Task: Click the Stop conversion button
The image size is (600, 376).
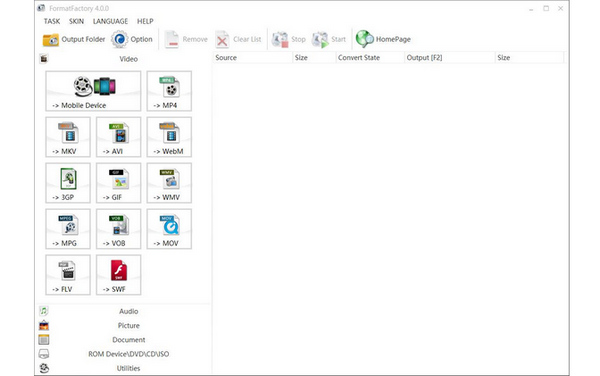Action: pyautogui.click(x=289, y=39)
